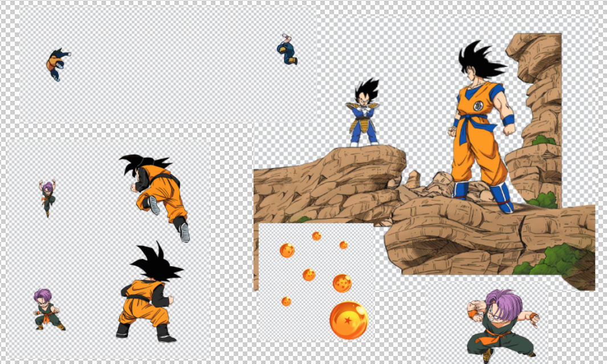Select tall Goku standing on the cliff

[x=482, y=127]
